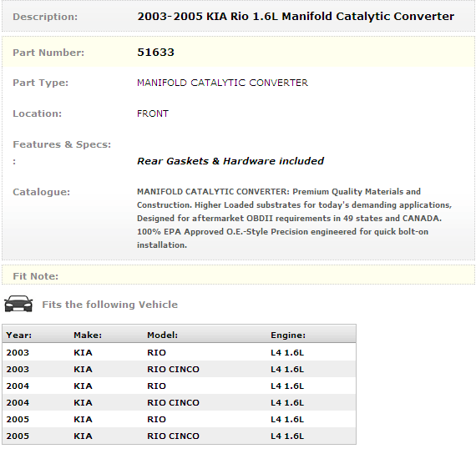The width and height of the screenshot is (476, 469).
Task: Click the description title 2003-2005 KIA Rio
Action: (x=296, y=17)
